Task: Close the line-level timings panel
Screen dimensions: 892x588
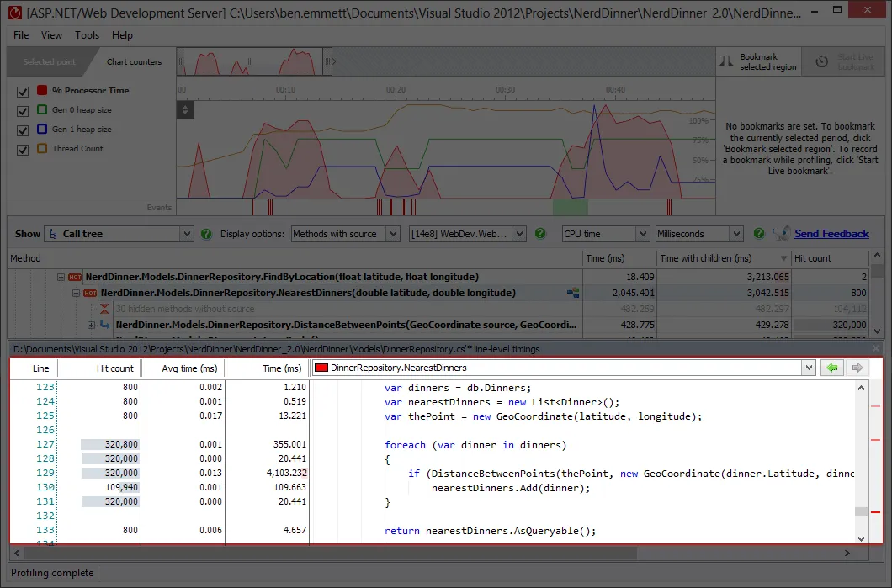Action: 876,348
